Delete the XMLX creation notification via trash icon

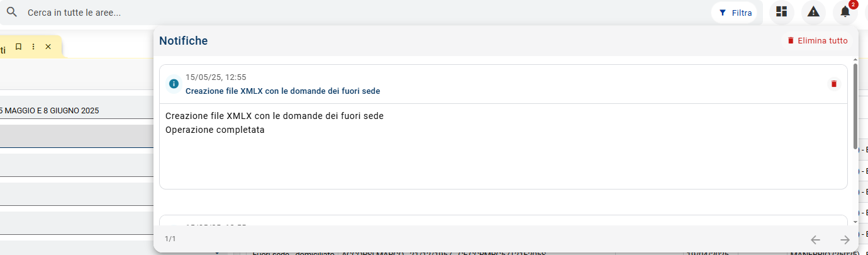click(x=834, y=84)
